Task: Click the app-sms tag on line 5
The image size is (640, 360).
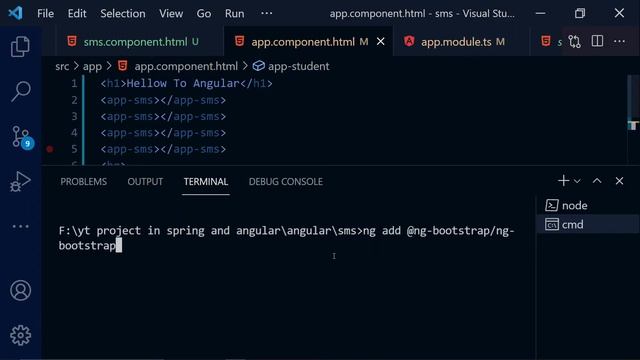Action: (163, 149)
